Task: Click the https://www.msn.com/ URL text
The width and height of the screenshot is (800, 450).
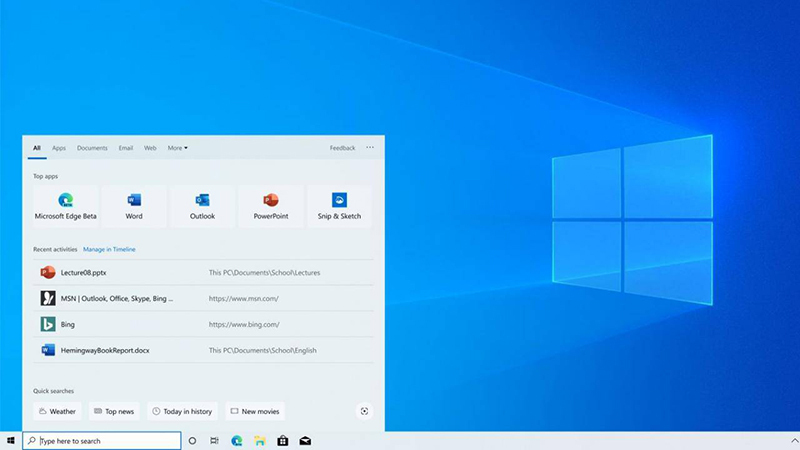Action: click(x=243, y=298)
